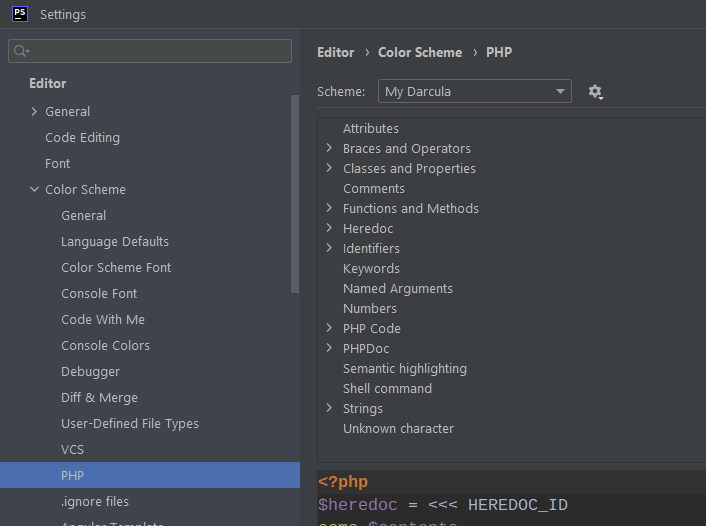This screenshot has height=526, width=706.
Task: Select Code Editing in the sidebar
Action: (x=82, y=137)
